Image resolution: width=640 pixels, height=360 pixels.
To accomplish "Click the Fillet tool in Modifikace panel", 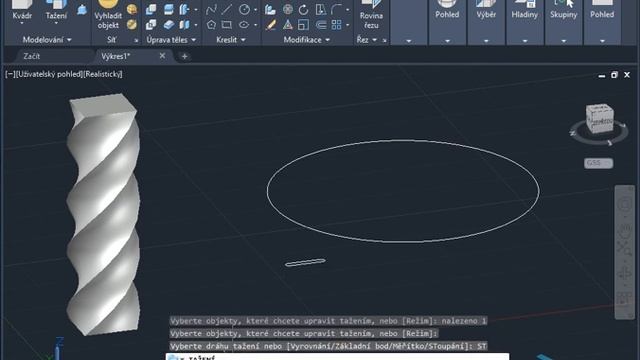I will click(x=336, y=9).
